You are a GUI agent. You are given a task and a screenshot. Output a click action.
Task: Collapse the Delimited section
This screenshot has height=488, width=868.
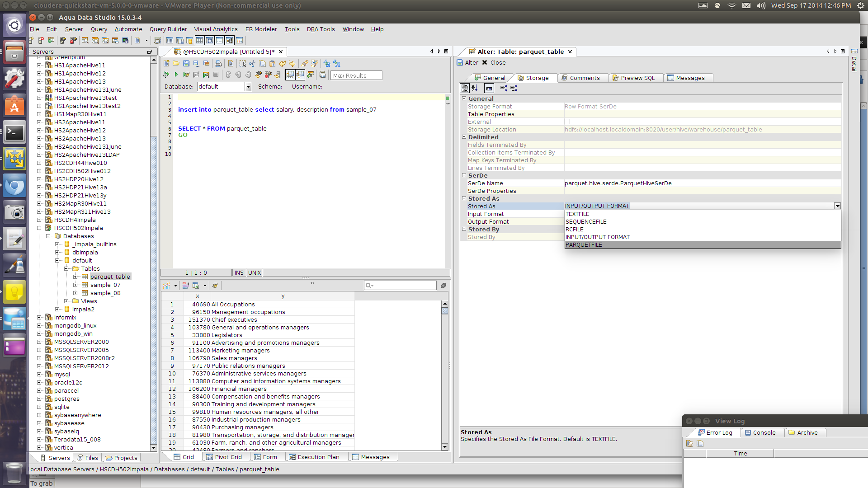pos(464,137)
